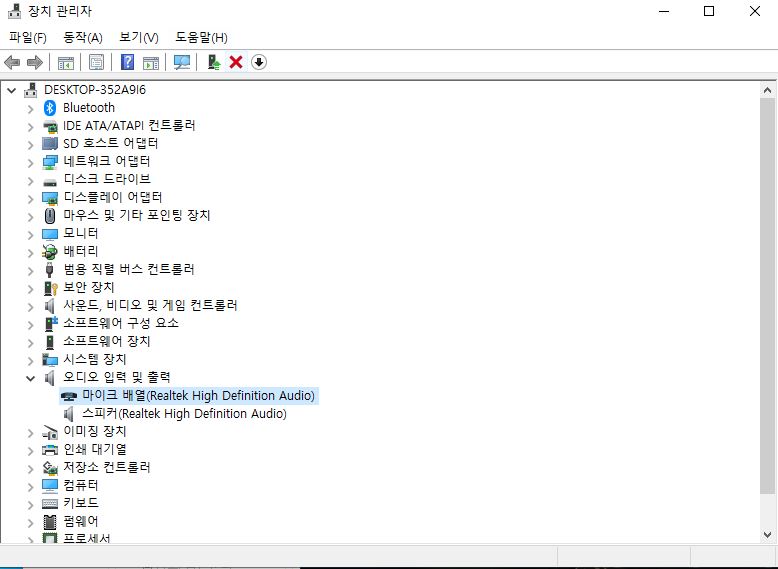
Task: Click the disk drive icon
Action: [50, 182]
